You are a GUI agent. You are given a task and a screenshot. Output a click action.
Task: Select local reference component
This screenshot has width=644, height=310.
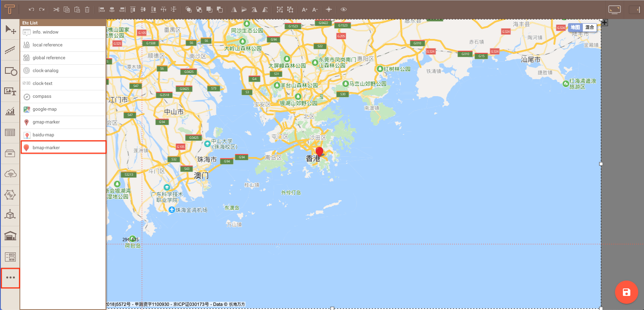coord(63,45)
